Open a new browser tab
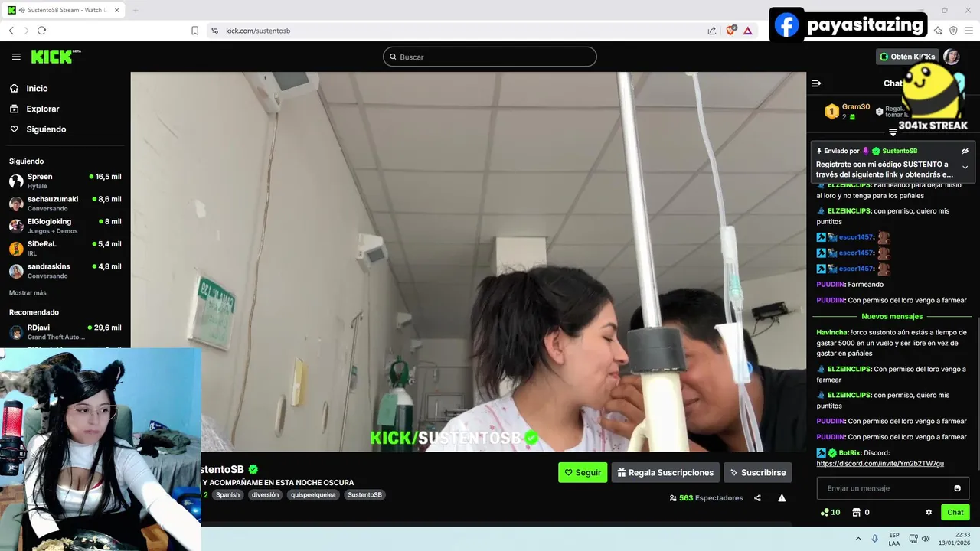This screenshot has width=980, height=551. pos(136,10)
